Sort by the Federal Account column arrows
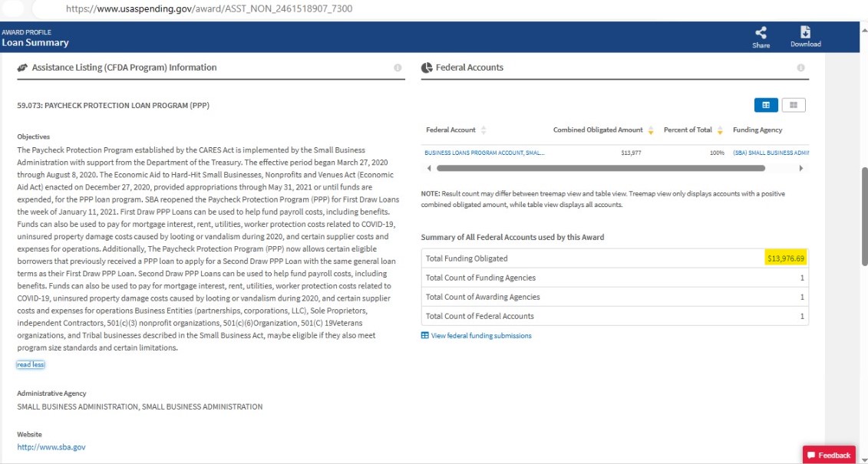The height and width of the screenshot is (464, 868). [x=484, y=130]
